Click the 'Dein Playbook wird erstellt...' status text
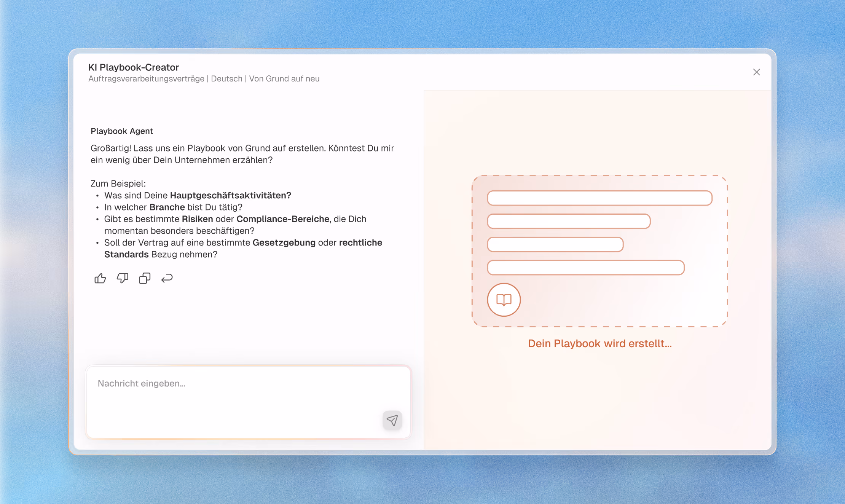This screenshot has width=845, height=504. (600, 343)
